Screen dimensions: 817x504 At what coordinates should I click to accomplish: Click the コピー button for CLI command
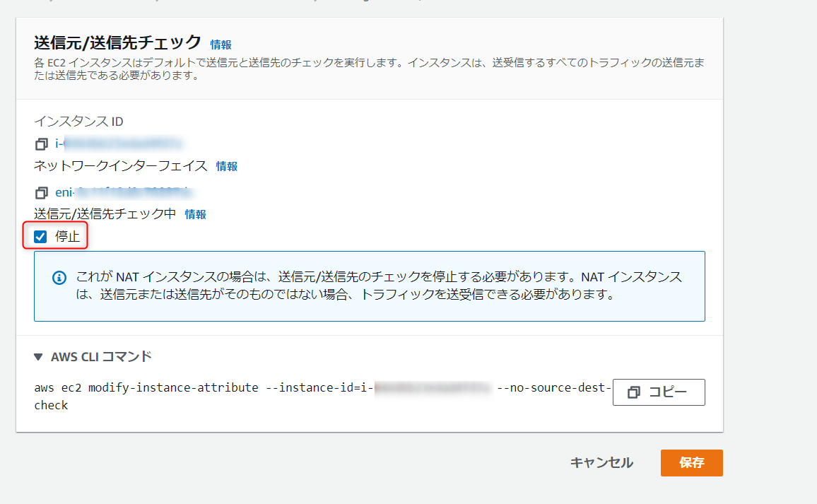(659, 392)
